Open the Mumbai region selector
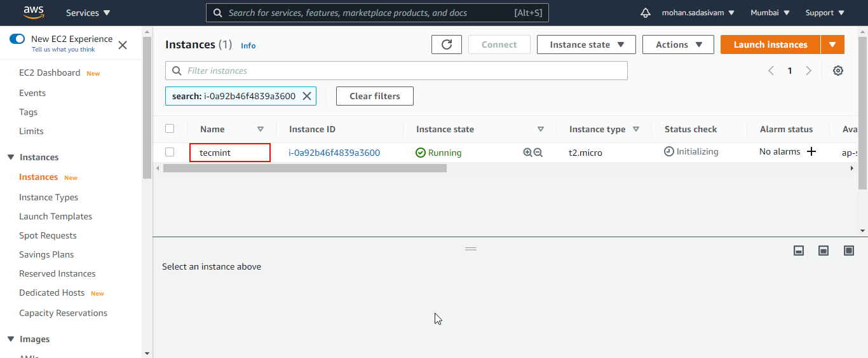868x358 pixels. pyautogui.click(x=770, y=13)
